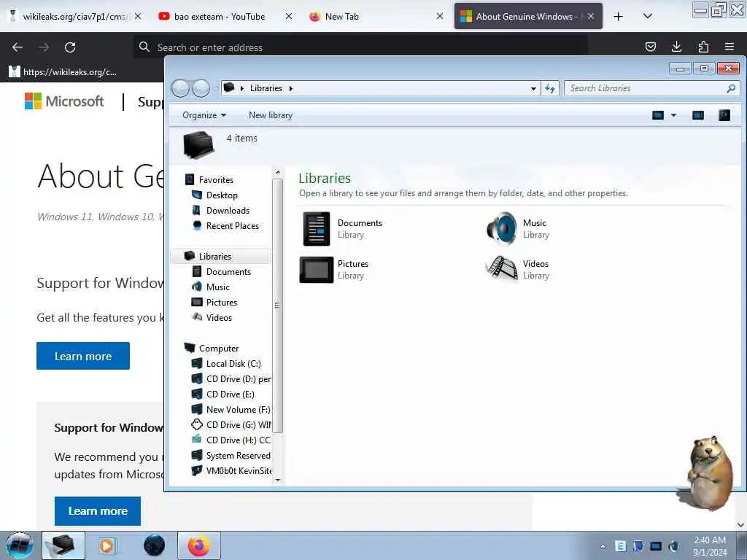Select Music under Libraries in sidebar
The image size is (747, 560).
point(217,287)
